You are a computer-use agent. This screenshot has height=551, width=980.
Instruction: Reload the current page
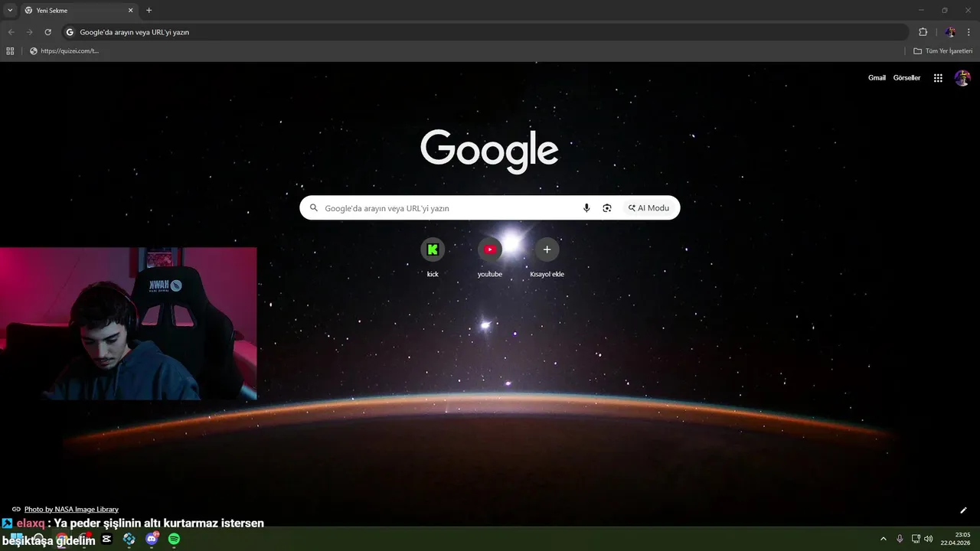47,32
